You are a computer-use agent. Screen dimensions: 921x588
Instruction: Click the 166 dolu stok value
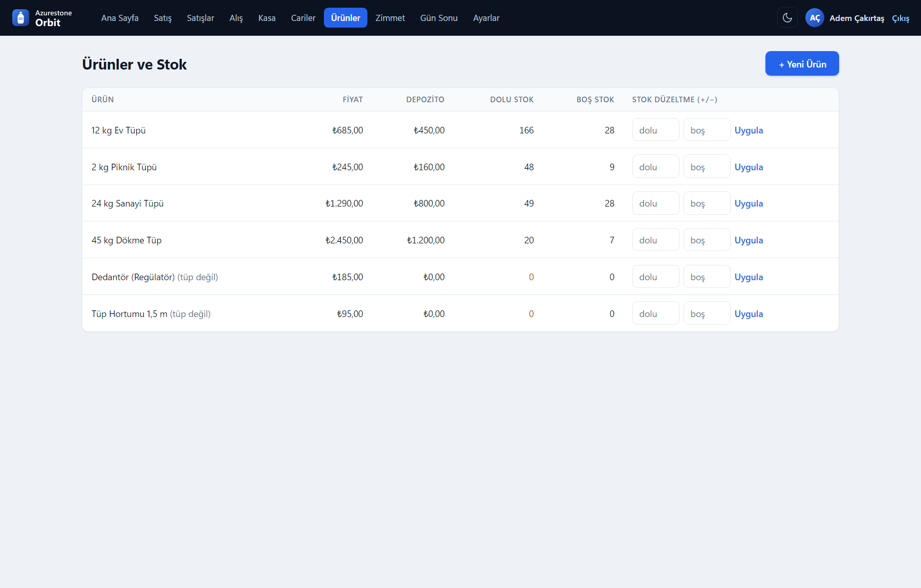527,130
